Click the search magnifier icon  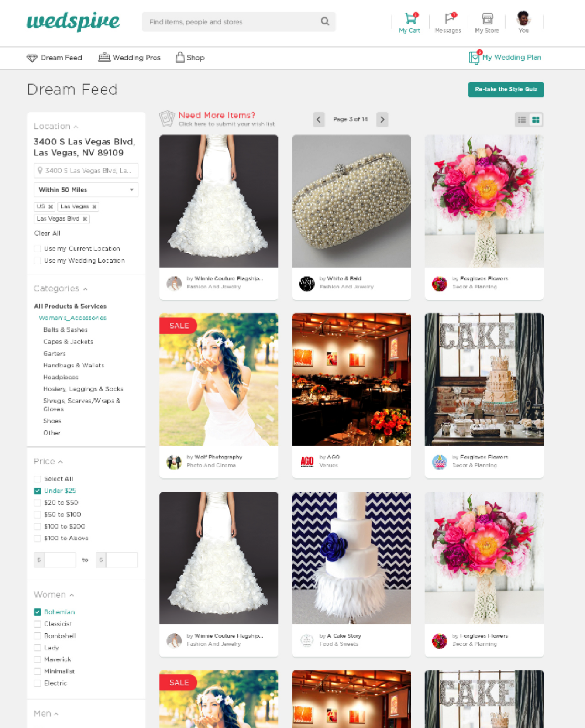click(325, 21)
